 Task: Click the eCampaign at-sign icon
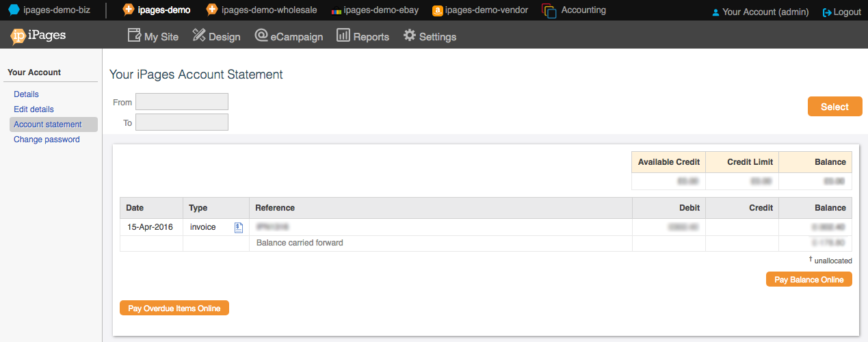pyautogui.click(x=261, y=35)
